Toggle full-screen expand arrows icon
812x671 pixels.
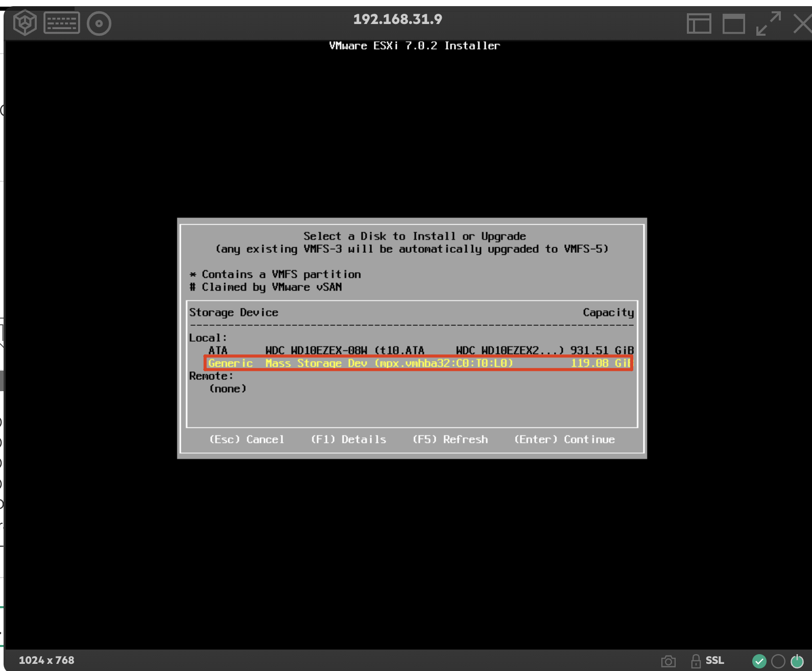(x=769, y=23)
